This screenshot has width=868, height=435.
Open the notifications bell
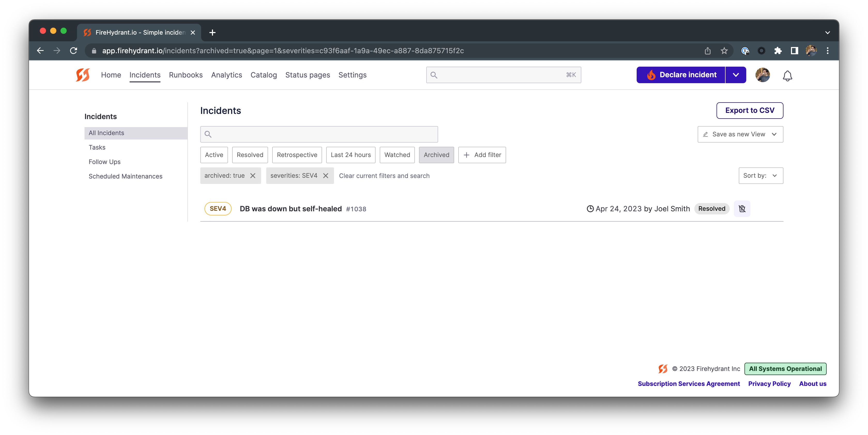click(787, 75)
